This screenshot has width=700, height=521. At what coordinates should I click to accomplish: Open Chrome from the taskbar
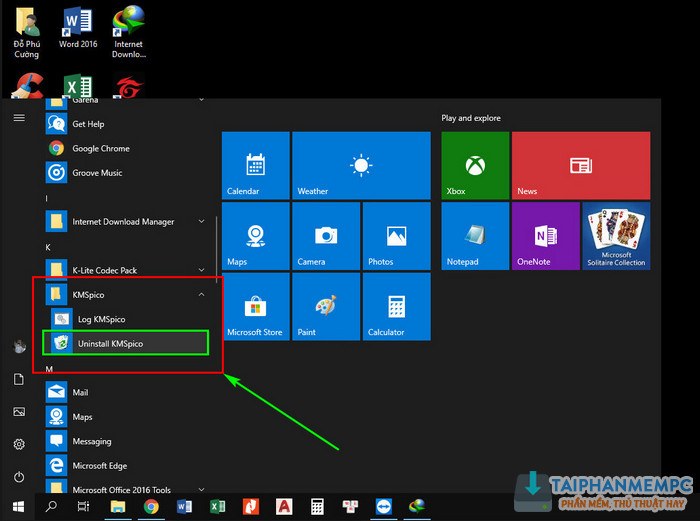point(151,507)
